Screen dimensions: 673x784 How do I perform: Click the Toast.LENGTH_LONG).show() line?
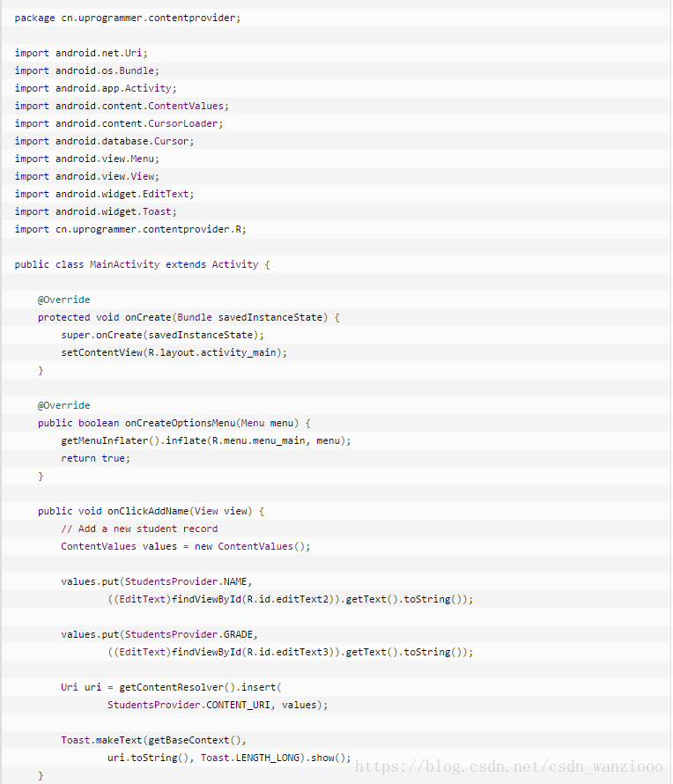point(230,758)
